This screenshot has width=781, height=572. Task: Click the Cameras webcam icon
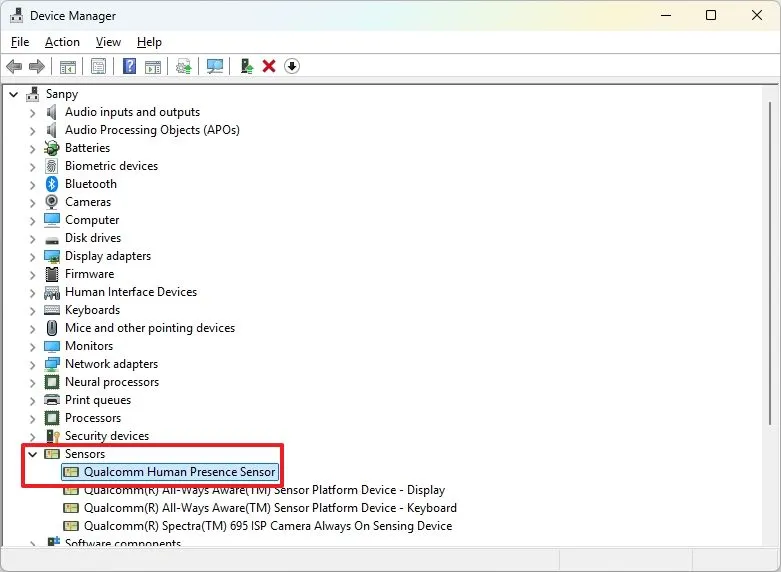click(52, 202)
